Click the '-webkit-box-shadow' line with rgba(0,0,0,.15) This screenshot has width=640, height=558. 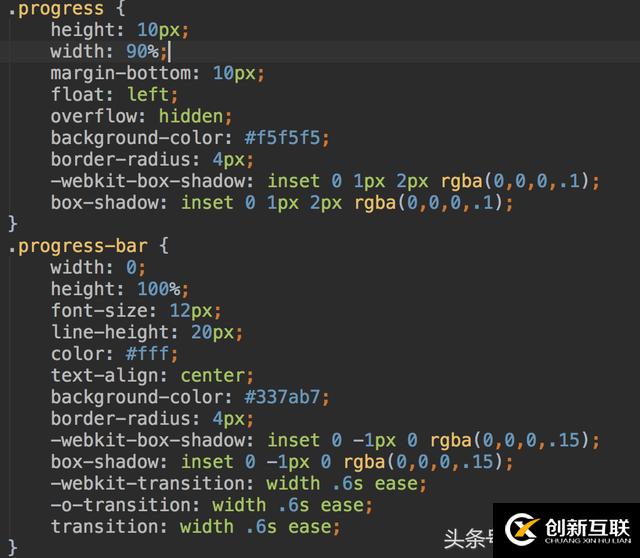[x=325, y=440]
